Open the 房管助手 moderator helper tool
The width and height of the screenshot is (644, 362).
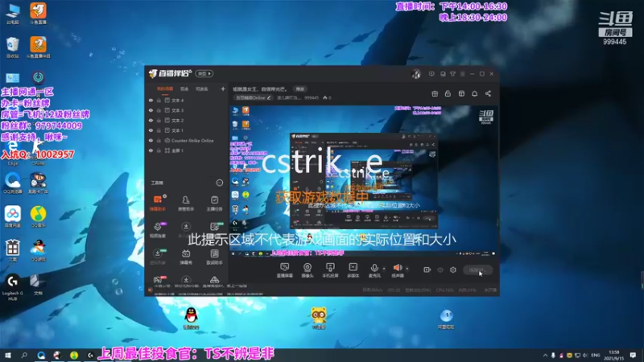pyautogui.click(x=186, y=204)
